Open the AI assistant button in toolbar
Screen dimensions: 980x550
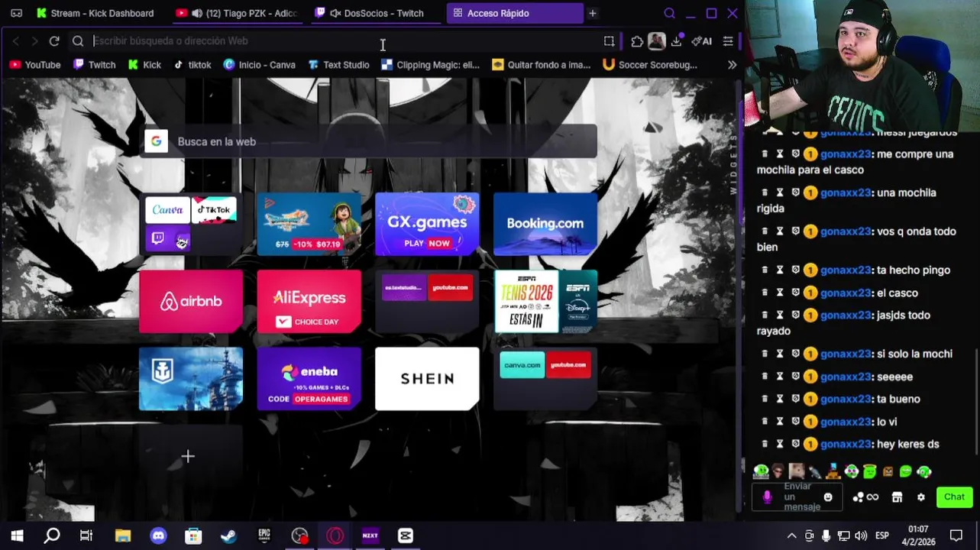tap(701, 41)
